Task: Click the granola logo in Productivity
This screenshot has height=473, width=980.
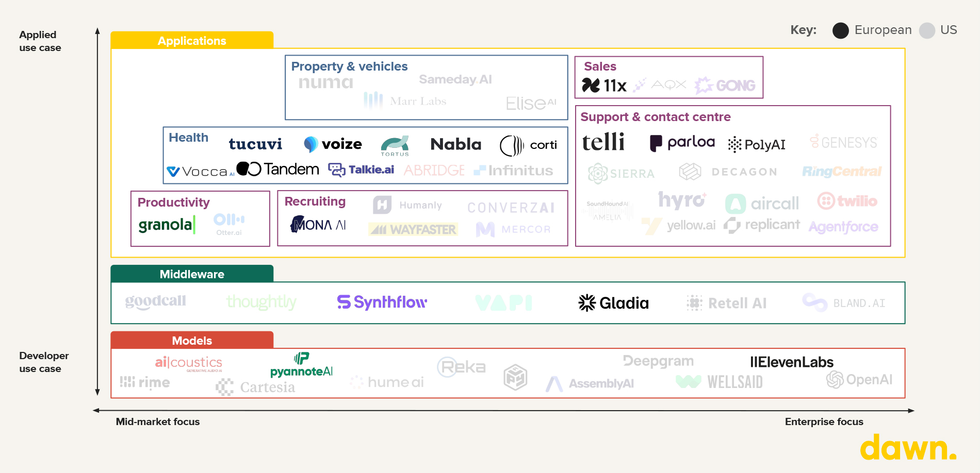Action: (x=167, y=225)
